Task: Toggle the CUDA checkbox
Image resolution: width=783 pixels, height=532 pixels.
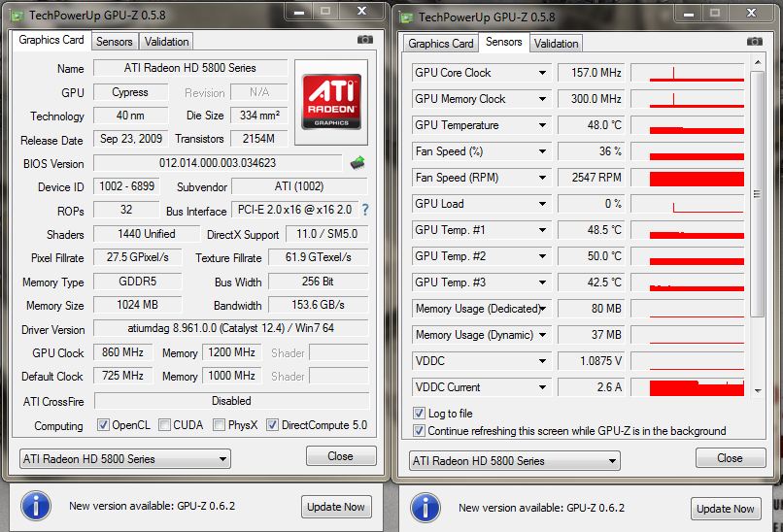Action: pyautogui.click(x=164, y=424)
